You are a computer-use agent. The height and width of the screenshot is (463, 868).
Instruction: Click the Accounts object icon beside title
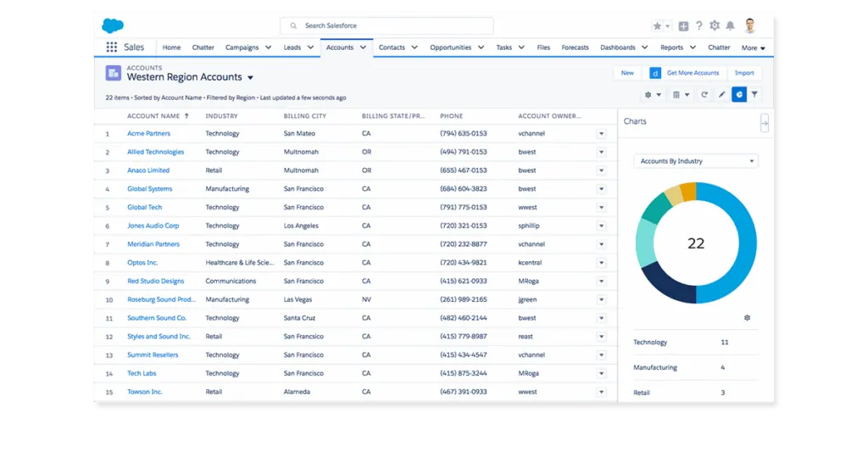113,73
